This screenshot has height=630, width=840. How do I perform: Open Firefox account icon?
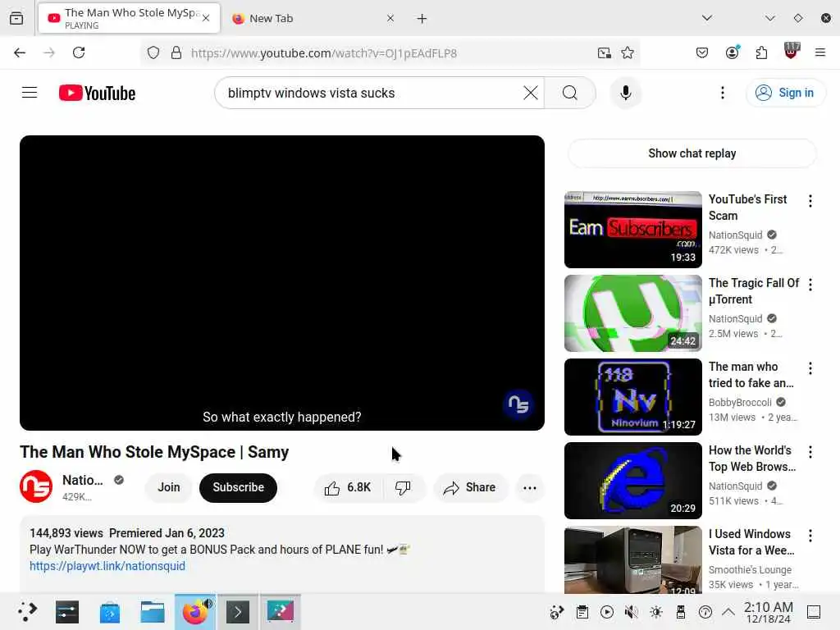pyautogui.click(x=733, y=52)
